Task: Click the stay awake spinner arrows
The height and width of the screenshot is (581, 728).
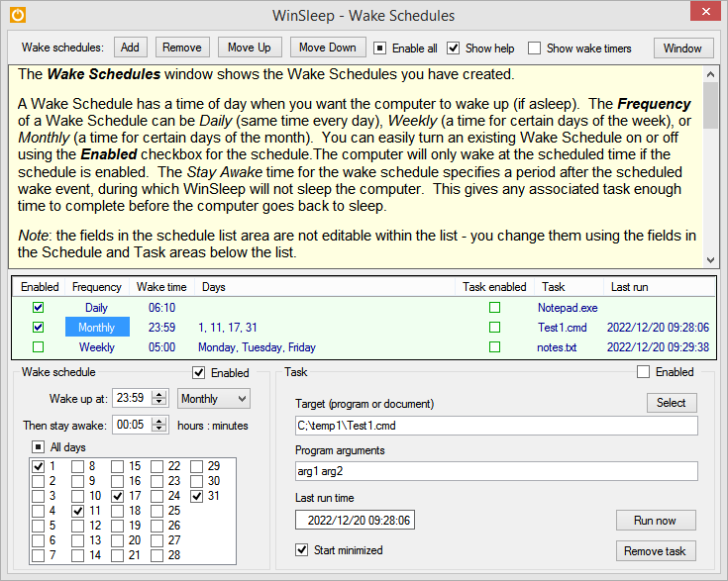Action: (159, 425)
